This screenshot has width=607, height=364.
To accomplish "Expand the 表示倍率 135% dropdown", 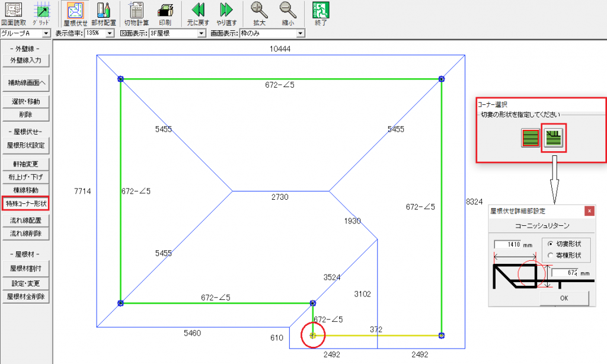I will 110,33.
